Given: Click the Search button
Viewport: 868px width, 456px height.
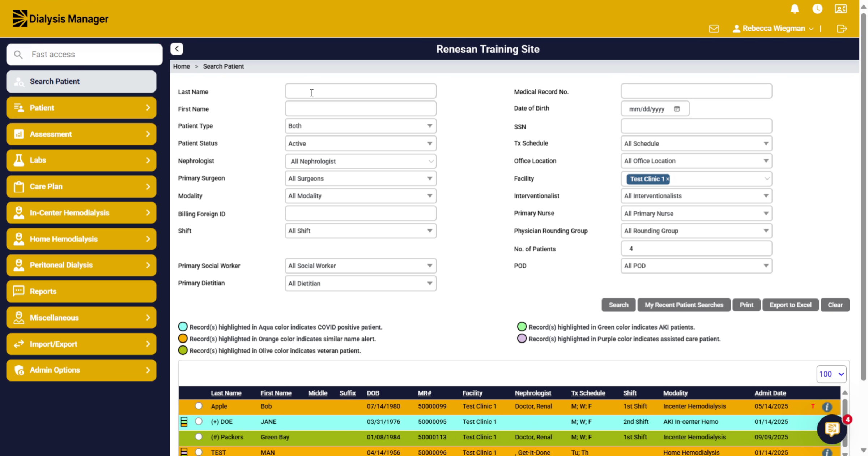Looking at the screenshot, I should click(x=618, y=305).
